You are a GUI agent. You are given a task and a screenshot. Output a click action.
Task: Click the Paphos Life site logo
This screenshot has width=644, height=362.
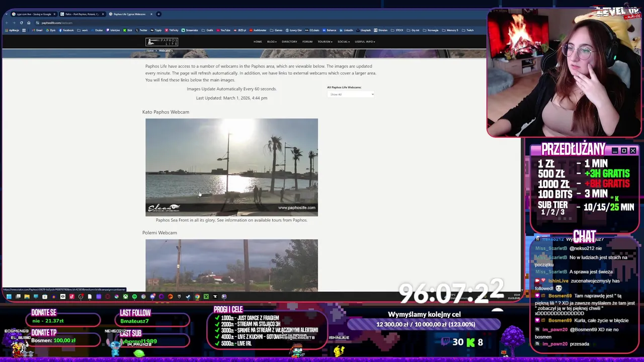click(162, 42)
